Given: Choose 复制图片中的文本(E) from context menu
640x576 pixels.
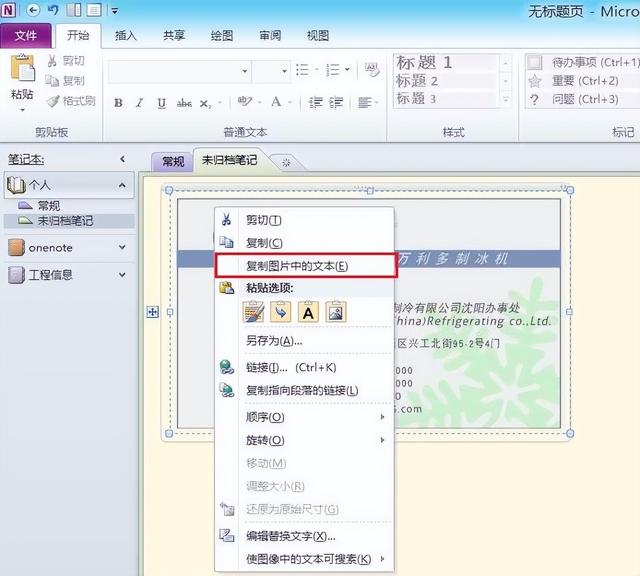Looking at the screenshot, I should click(306, 266).
